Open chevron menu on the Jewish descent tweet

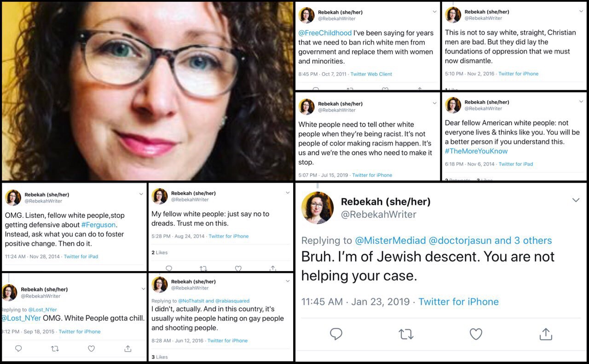pyautogui.click(x=576, y=200)
